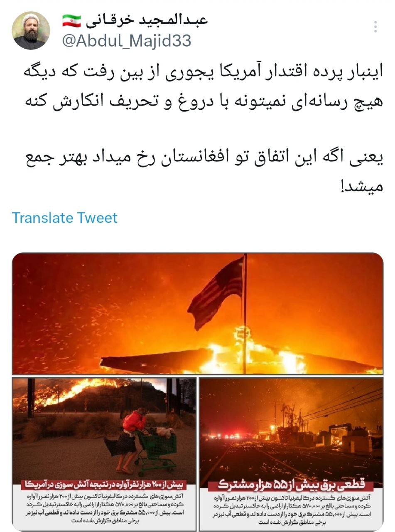This screenshot has width=395, height=532.
Task: Open the top photo of the burning building
Action: 197,314
